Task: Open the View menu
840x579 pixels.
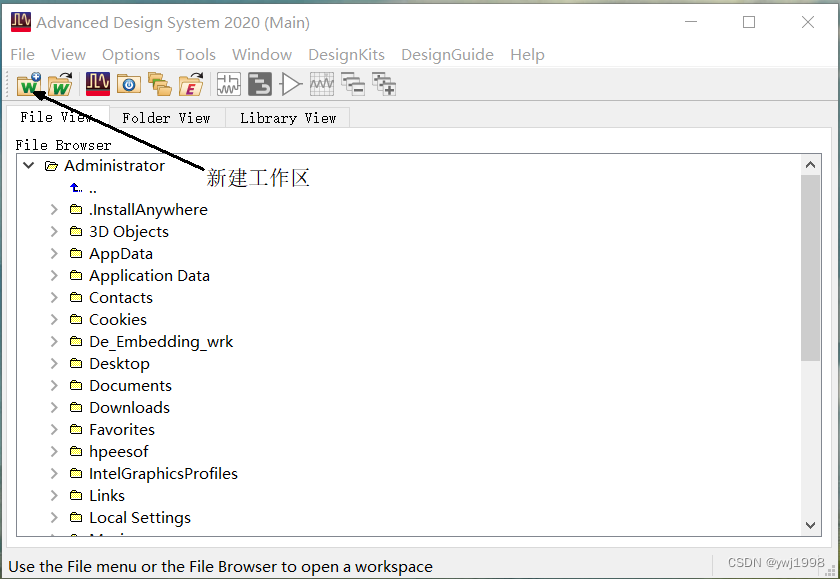Action: tap(69, 55)
